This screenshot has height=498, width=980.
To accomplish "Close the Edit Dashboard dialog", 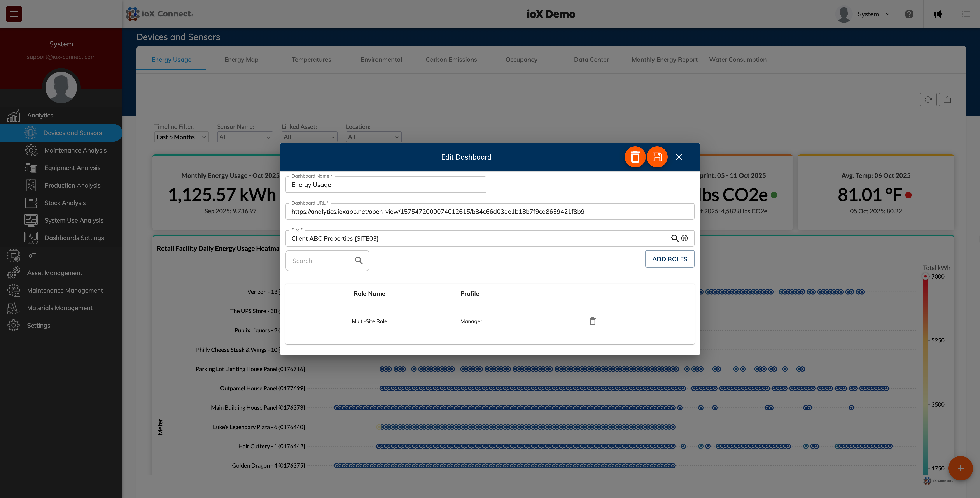I will [679, 157].
